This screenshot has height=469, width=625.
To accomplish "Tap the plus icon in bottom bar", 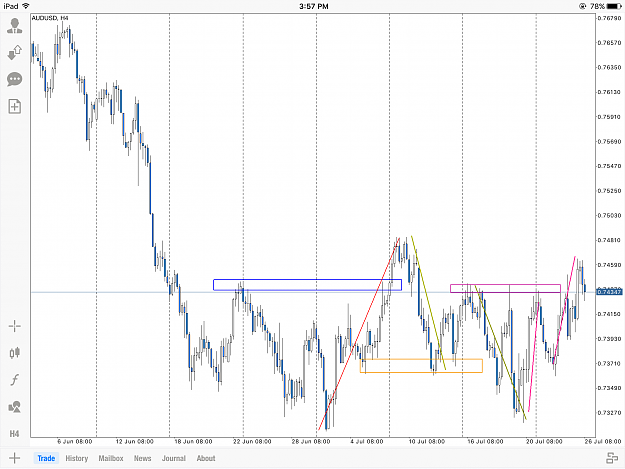I will coord(14,458).
